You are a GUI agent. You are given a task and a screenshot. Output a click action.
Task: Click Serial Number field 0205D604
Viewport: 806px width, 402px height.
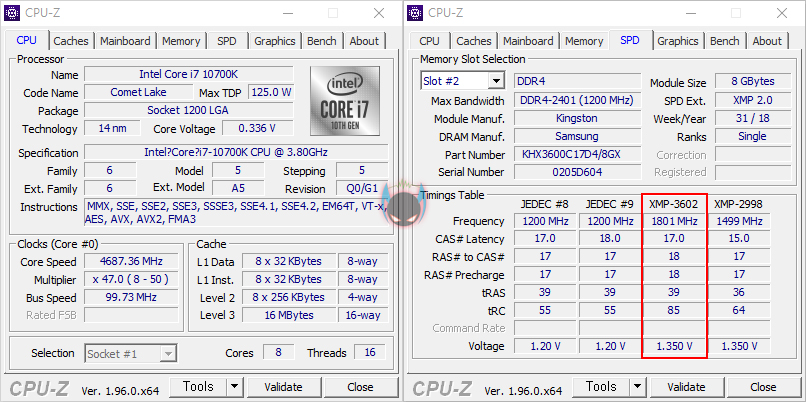pyautogui.click(x=577, y=172)
